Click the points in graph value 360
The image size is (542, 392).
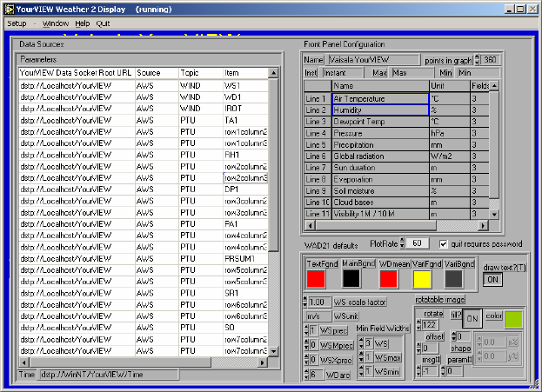(x=490, y=60)
